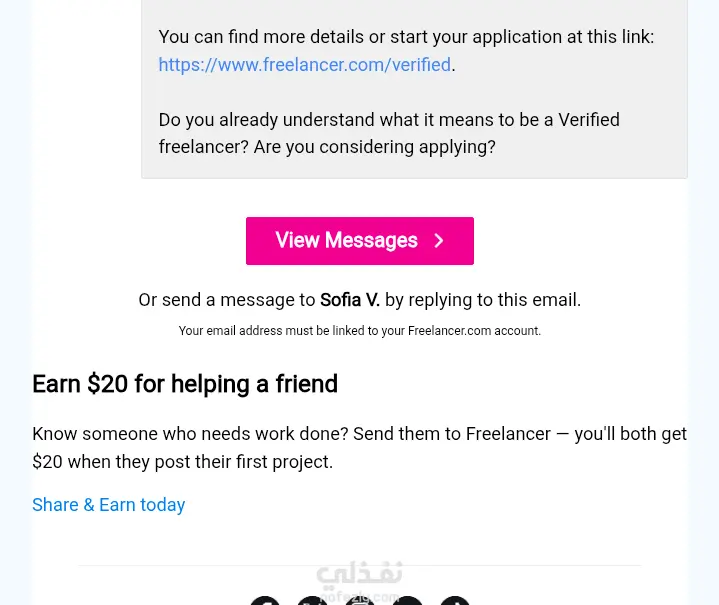Click the Earn $20 for helping a friend heading
Viewport: 719px width, 605px height.
pos(185,384)
